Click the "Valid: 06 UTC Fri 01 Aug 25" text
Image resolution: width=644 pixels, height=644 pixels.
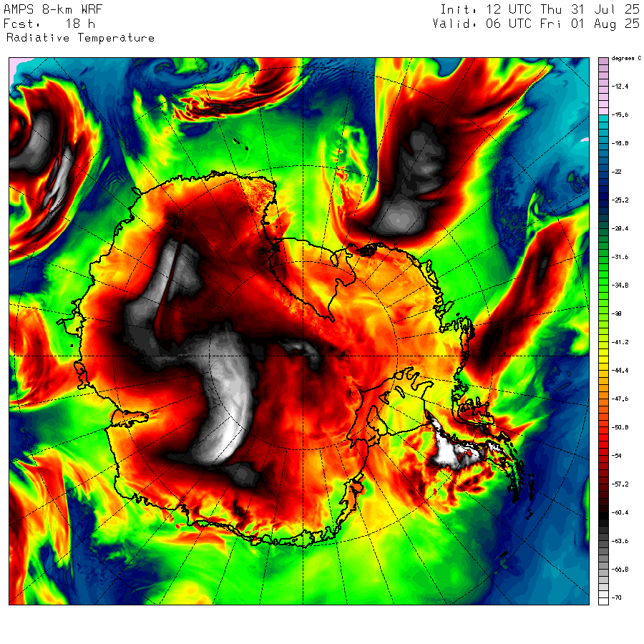pyautogui.click(x=536, y=24)
